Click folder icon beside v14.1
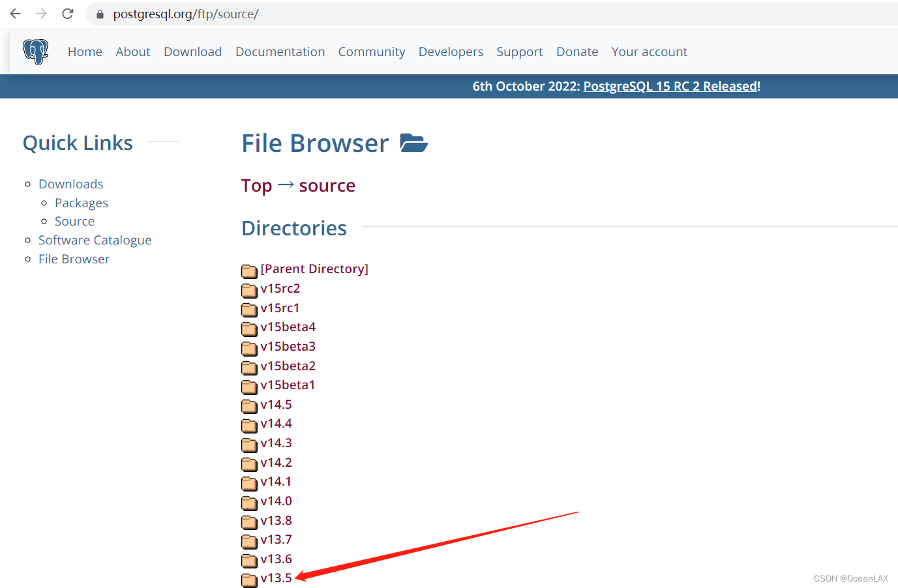The width and height of the screenshot is (898, 588). (x=249, y=483)
